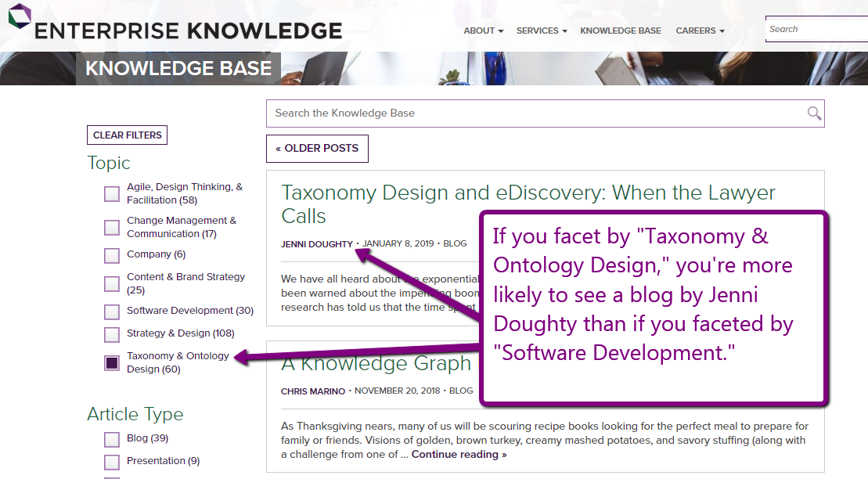Uncheck the Taxonomy & Ontology Design checkbox
The width and height of the screenshot is (868, 479).
(112, 362)
